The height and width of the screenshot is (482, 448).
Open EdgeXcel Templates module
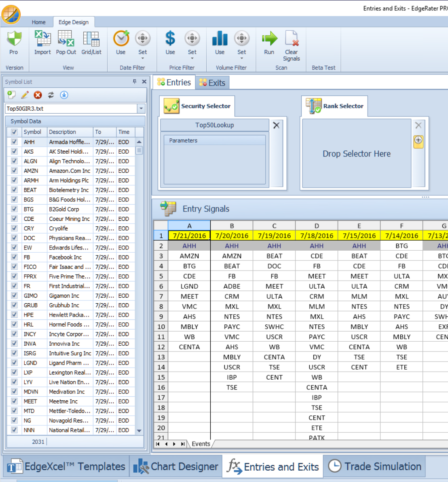66,466
